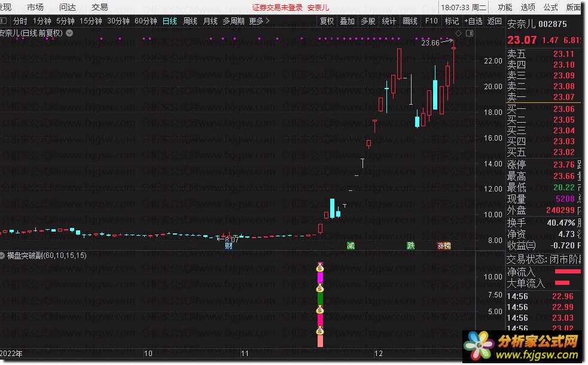Open the 画线 drawing tools
The image size is (588, 365).
[410, 21]
